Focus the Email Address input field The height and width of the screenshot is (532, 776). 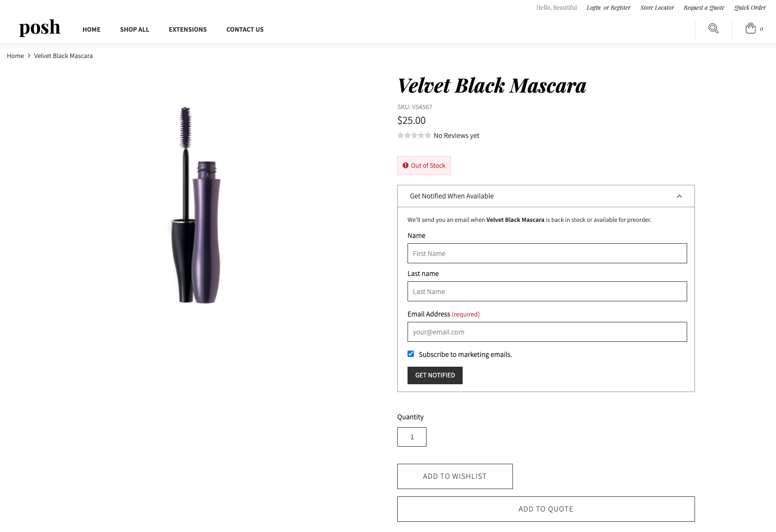tap(547, 332)
